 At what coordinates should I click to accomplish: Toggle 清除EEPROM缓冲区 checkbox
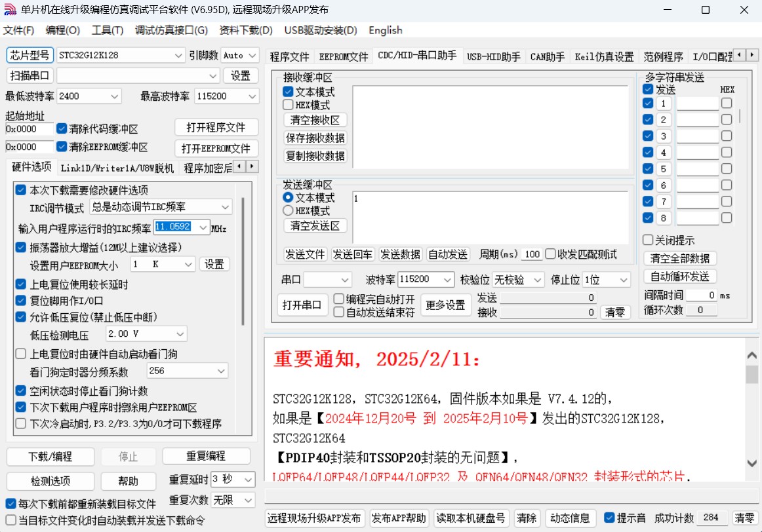point(61,146)
